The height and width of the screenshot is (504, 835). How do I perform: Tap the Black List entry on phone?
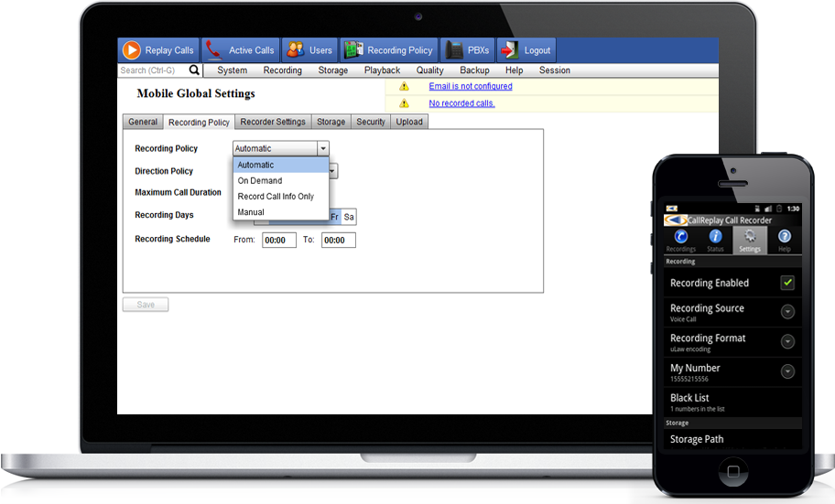click(x=732, y=402)
